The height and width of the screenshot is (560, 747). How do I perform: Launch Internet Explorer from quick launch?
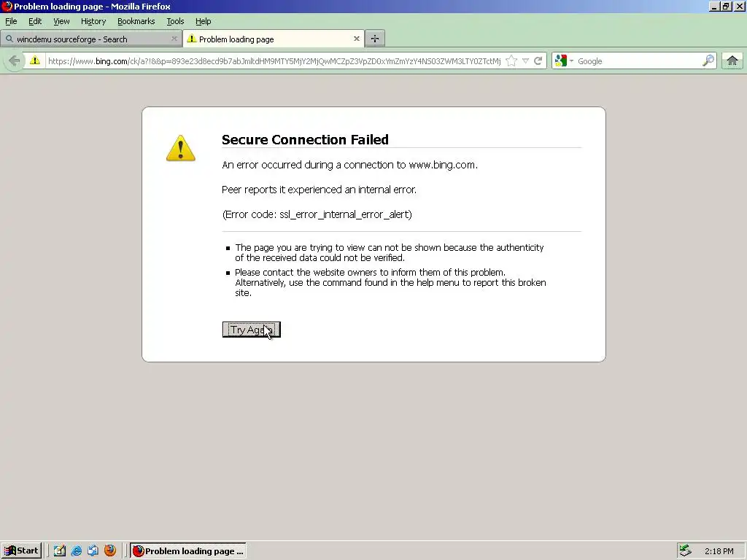click(x=76, y=551)
